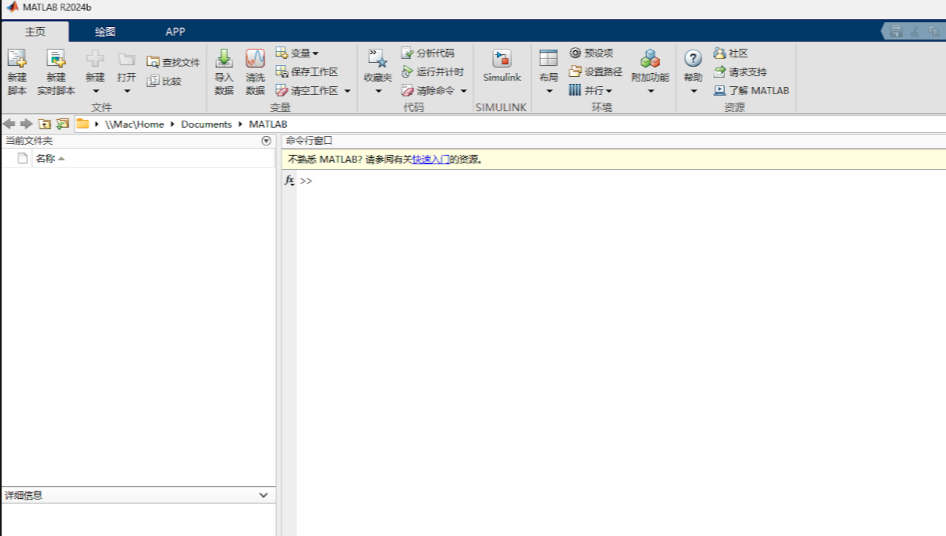Image resolution: width=946 pixels, height=536 pixels.
Task: Switch to the APP tab
Action: point(175,31)
